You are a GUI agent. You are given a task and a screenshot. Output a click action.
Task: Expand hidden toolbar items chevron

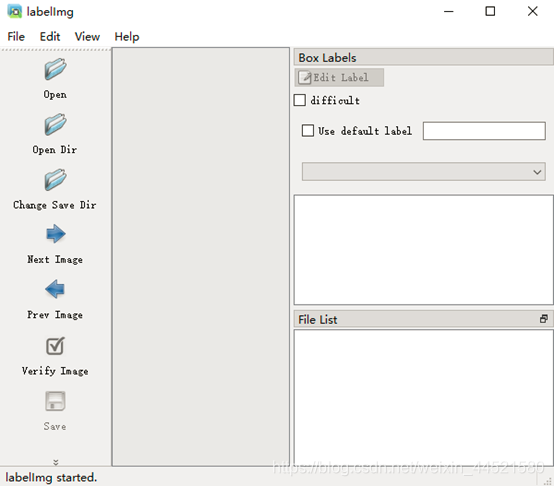click(55, 462)
